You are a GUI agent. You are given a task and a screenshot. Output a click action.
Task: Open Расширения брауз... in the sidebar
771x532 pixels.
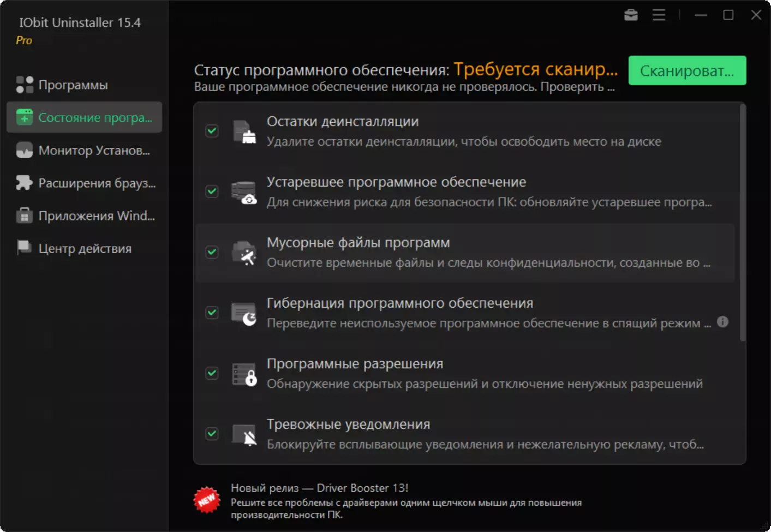pyautogui.click(x=84, y=183)
